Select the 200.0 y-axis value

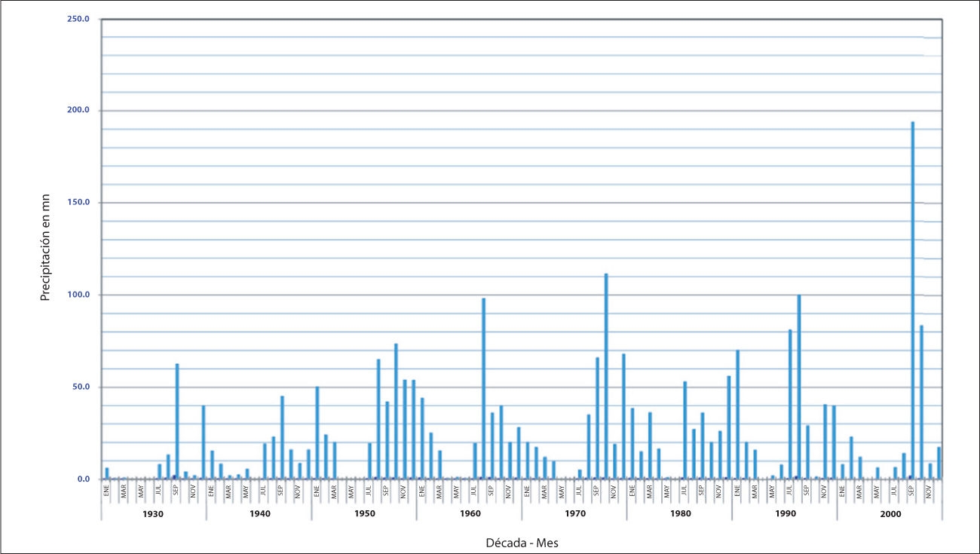(x=78, y=110)
